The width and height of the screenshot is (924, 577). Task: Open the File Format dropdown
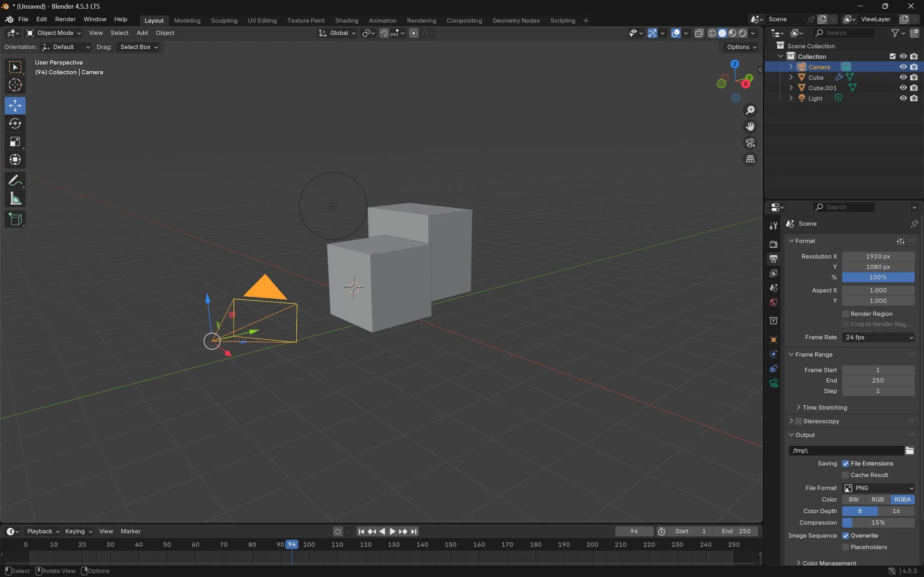point(878,488)
